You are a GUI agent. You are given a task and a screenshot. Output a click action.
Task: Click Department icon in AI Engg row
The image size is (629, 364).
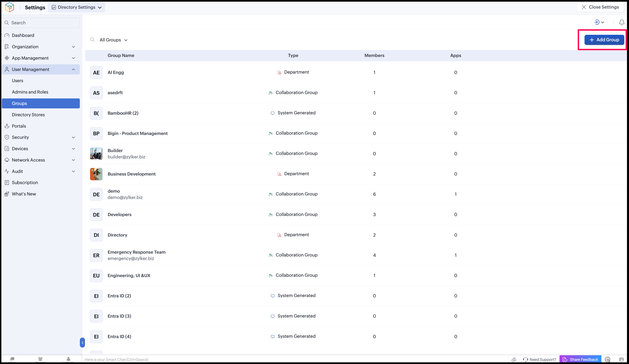tap(279, 72)
